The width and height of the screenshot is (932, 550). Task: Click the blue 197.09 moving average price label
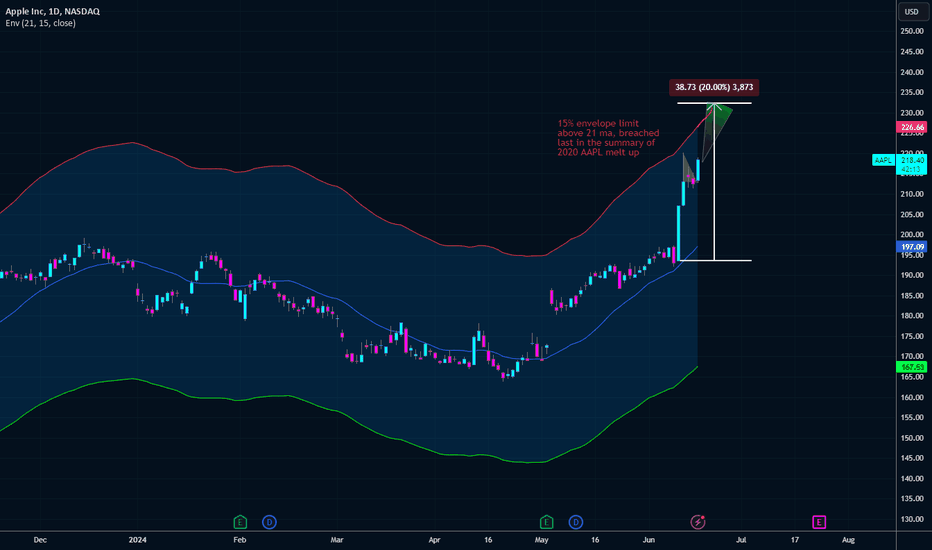[912, 247]
